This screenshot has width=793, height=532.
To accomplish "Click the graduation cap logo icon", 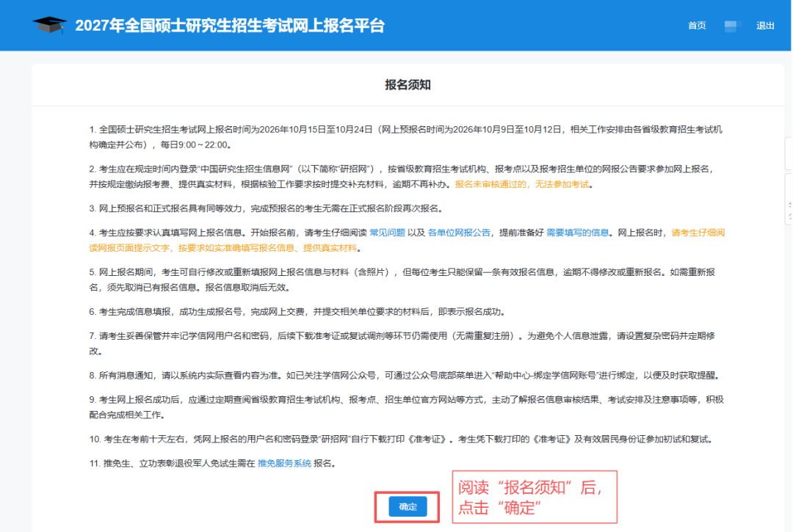I will pos(50,25).
